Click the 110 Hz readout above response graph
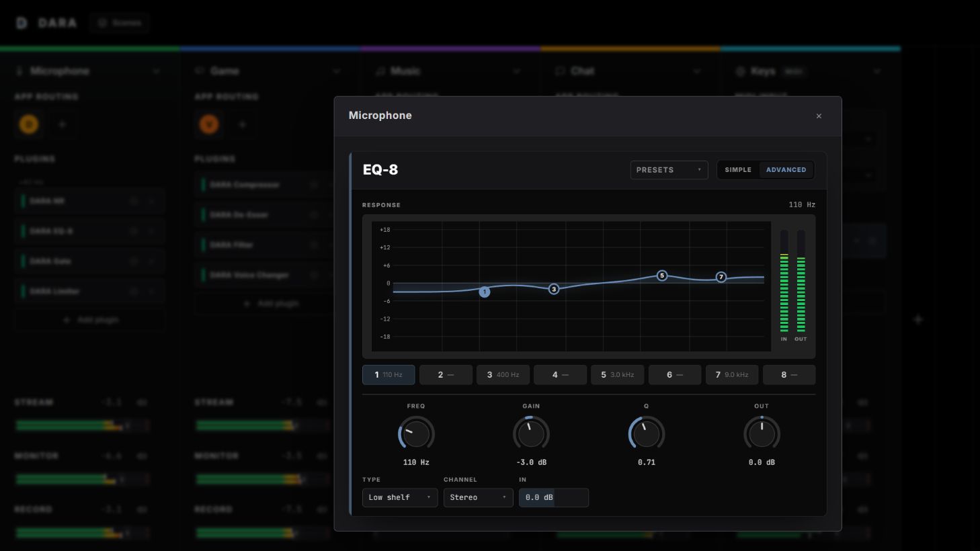The width and height of the screenshot is (980, 551). 802,205
